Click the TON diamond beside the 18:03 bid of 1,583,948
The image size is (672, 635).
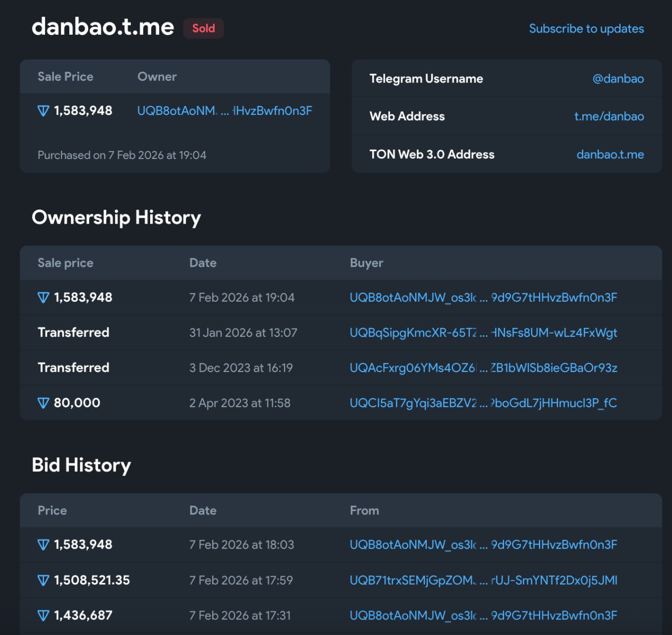44,544
